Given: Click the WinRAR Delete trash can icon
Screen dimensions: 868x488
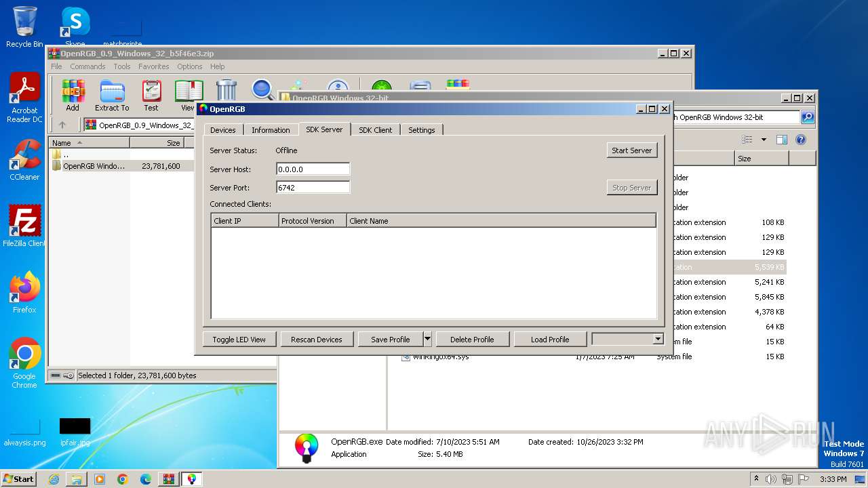Looking at the screenshot, I should pos(226,89).
